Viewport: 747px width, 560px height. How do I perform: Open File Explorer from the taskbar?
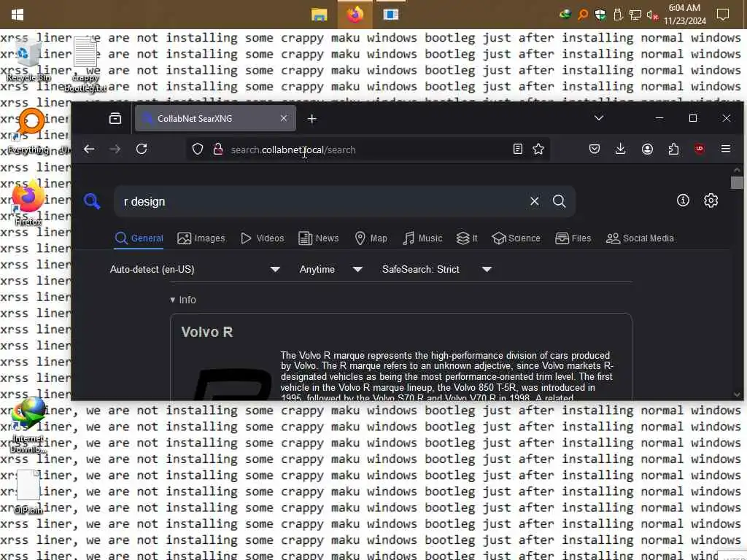319,15
